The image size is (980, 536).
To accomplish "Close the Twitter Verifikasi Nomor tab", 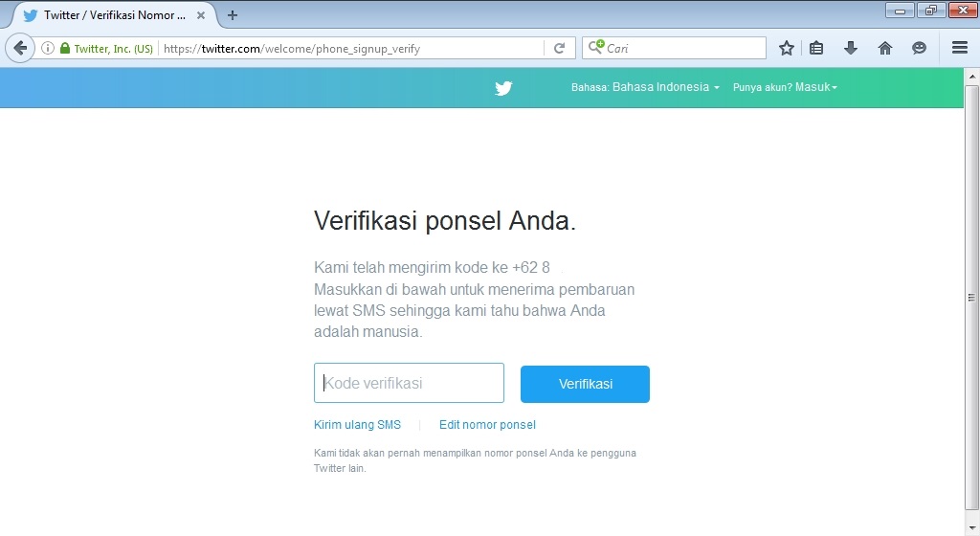I will [x=201, y=15].
